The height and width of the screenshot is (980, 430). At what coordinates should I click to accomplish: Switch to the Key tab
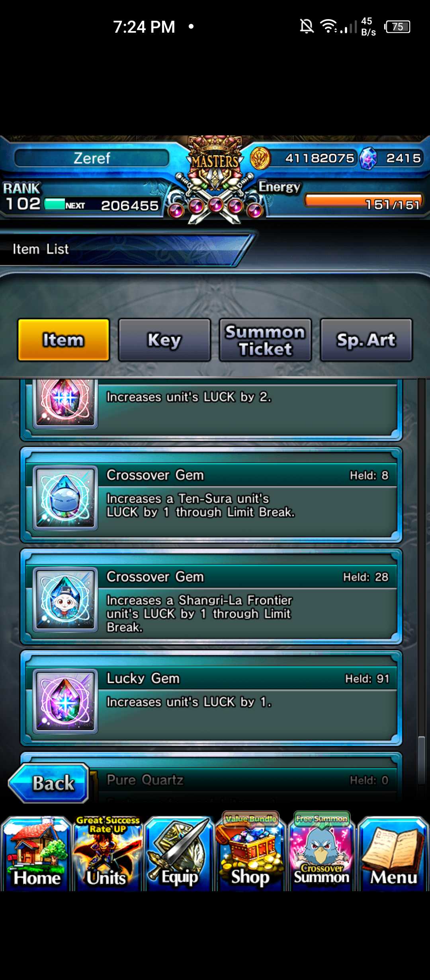point(164,340)
